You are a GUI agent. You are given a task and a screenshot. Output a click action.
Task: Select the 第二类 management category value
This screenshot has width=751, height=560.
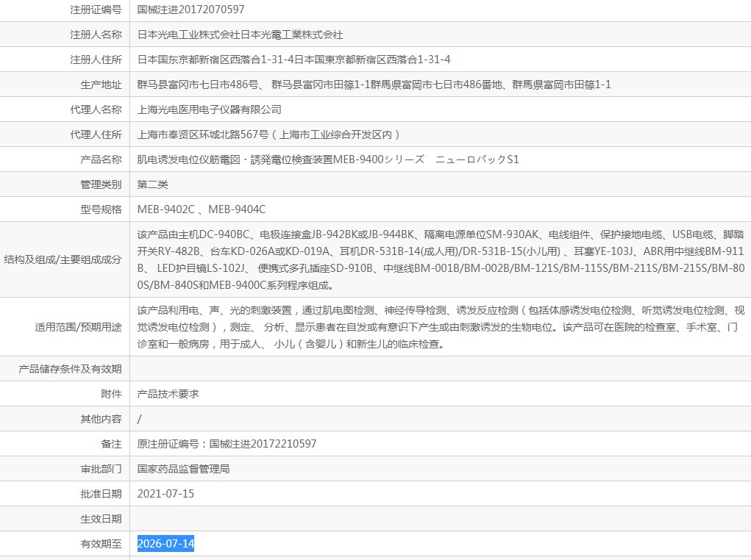(153, 184)
